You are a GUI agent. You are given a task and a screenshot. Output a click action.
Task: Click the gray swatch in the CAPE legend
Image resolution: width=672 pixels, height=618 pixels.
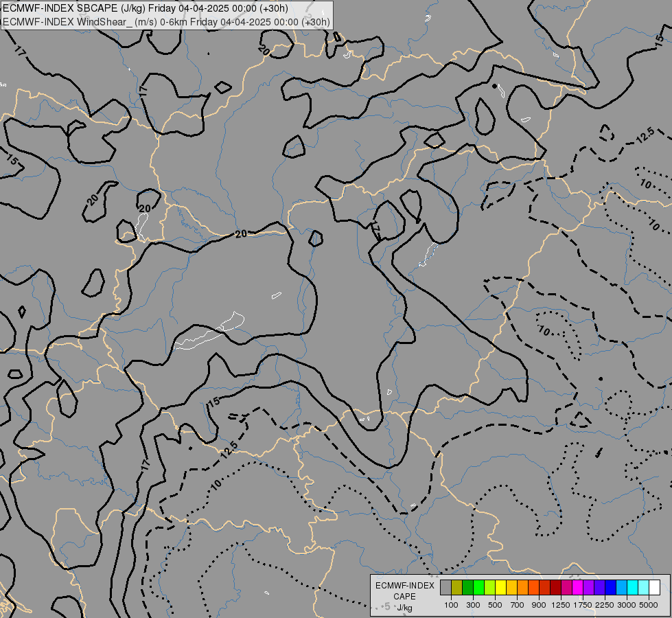(445, 588)
